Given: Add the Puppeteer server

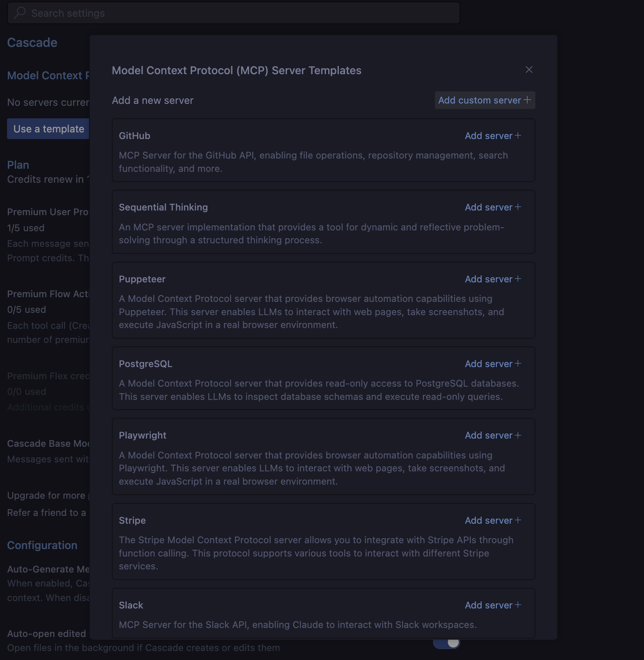Looking at the screenshot, I should pyautogui.click(x=493, y=279).
